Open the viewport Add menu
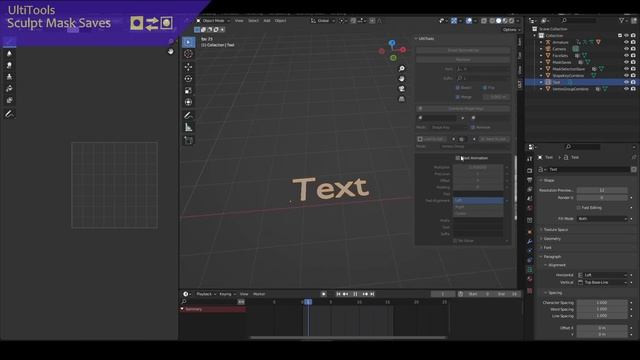The width and height of the screenshot is (640, 360). coord(267,20)
